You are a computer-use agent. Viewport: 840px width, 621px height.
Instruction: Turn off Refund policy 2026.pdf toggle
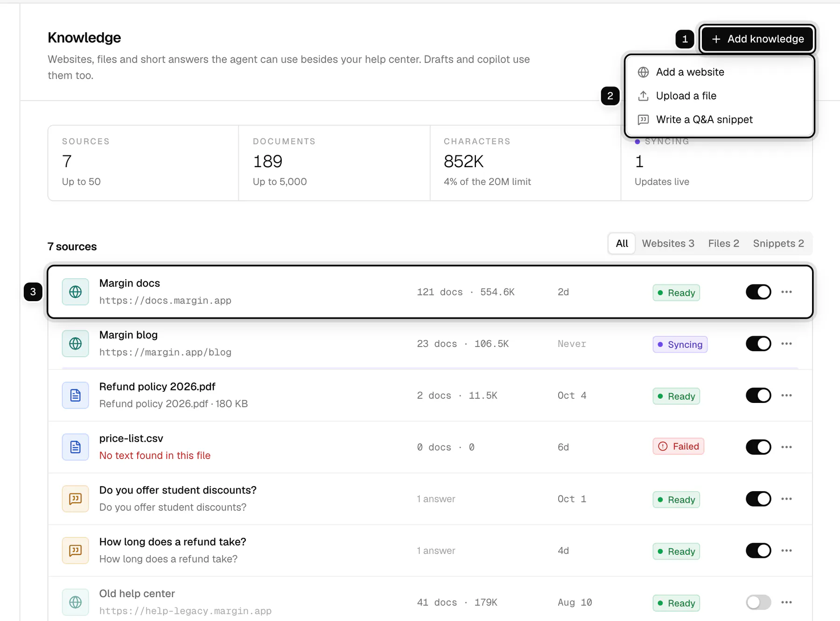tap(758, 395)
